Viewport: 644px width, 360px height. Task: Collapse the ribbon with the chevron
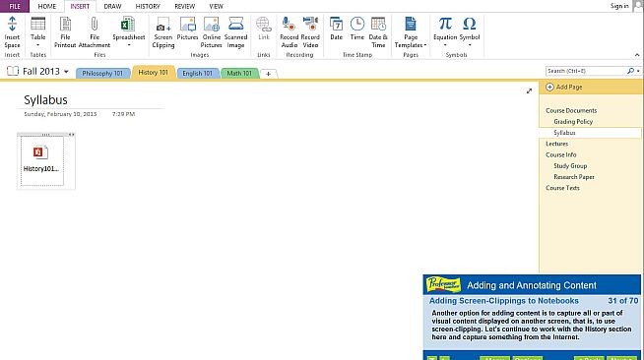tap(637, 55)
